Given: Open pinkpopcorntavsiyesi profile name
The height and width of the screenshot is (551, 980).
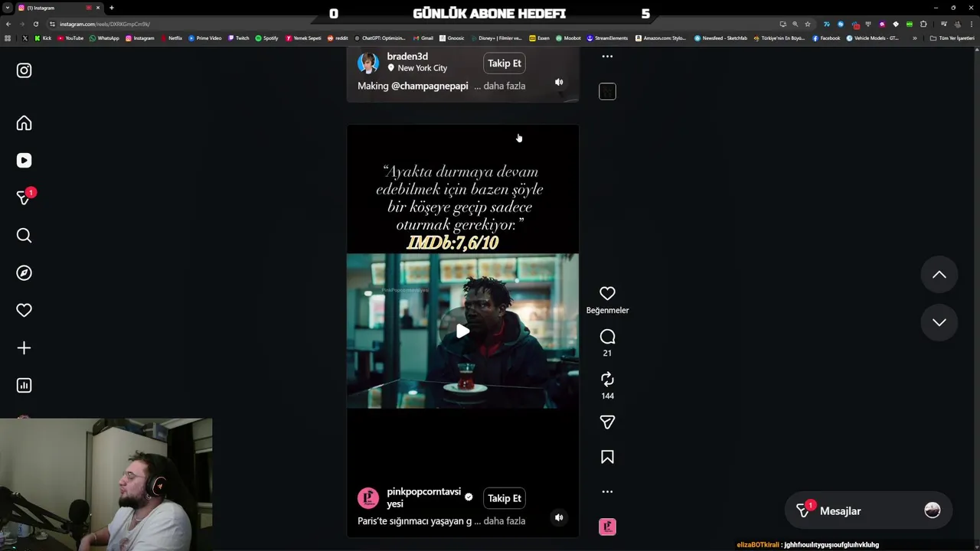Looking at the screenshot, I should click(423, 497).
